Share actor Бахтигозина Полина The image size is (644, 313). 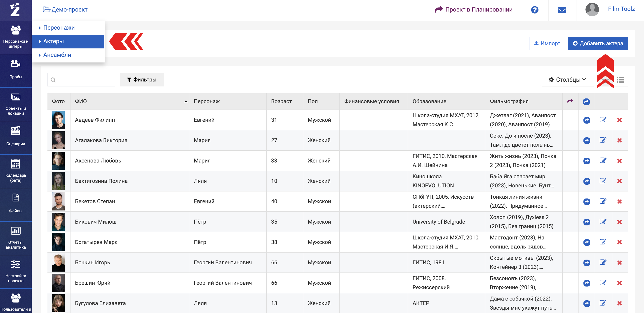587,181
